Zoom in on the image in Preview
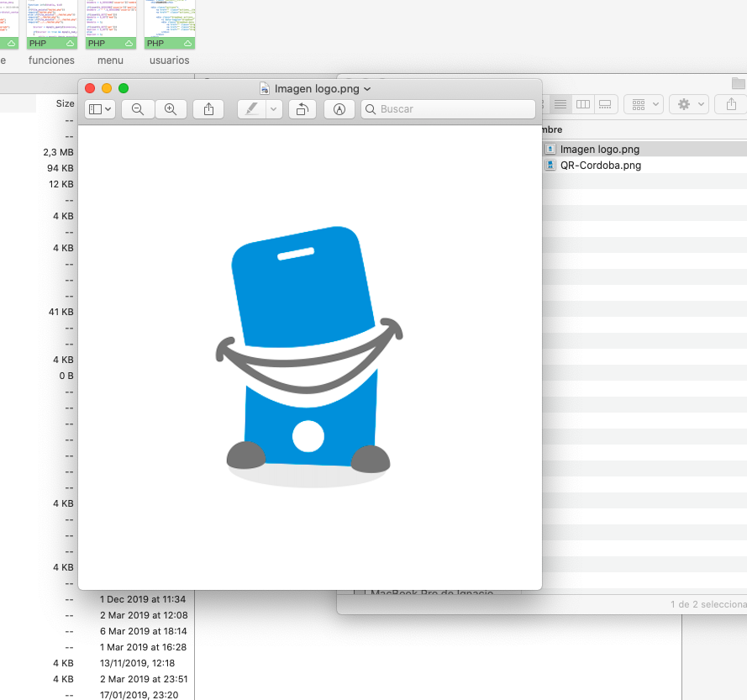747x700 pixels. tap(171, 109)
